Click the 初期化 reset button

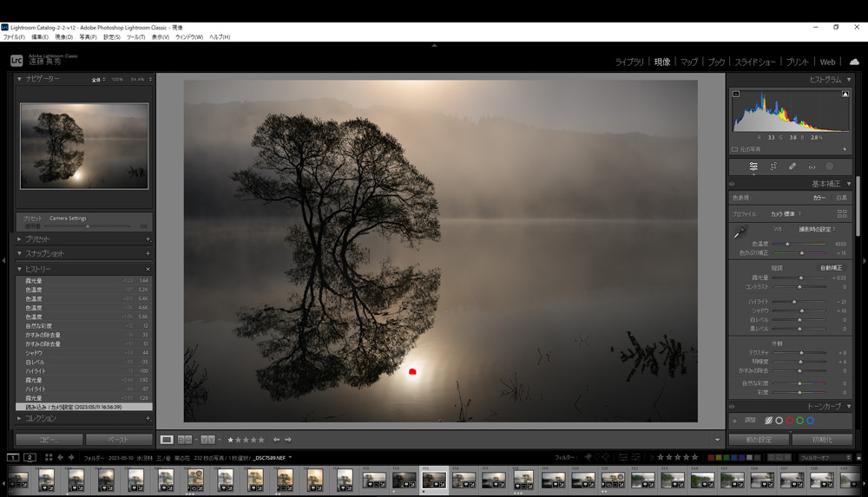pos(819,440)
